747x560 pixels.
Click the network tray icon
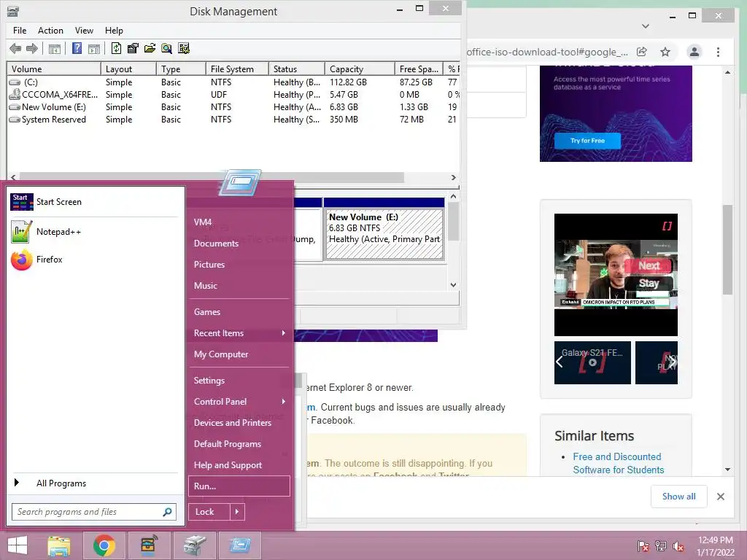coord(661,545)
